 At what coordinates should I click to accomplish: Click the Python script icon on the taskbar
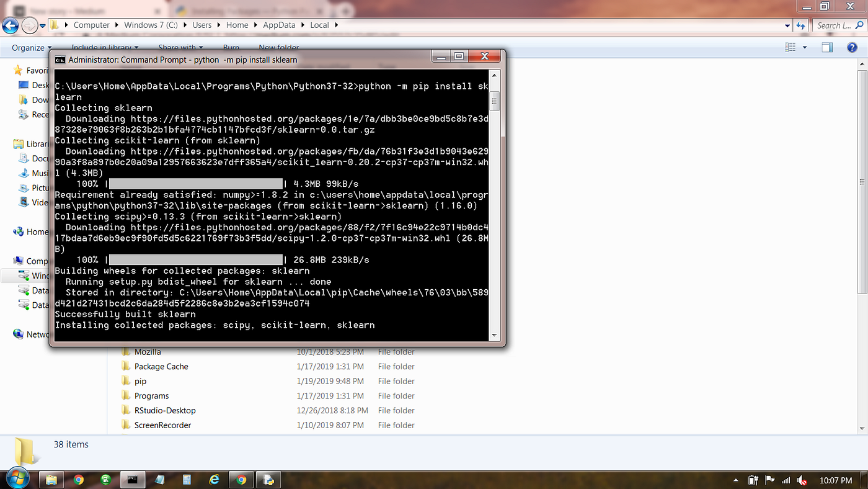pos(268,479)
